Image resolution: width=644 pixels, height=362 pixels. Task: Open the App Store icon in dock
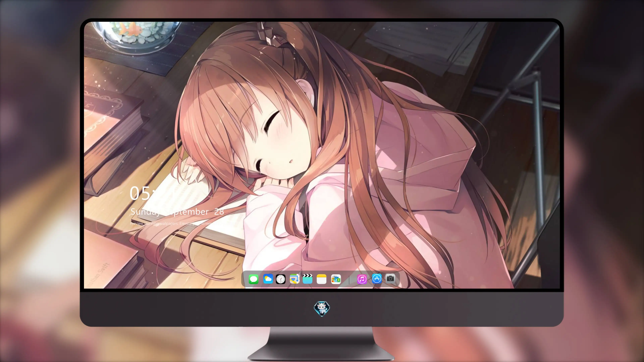(377, 279)
